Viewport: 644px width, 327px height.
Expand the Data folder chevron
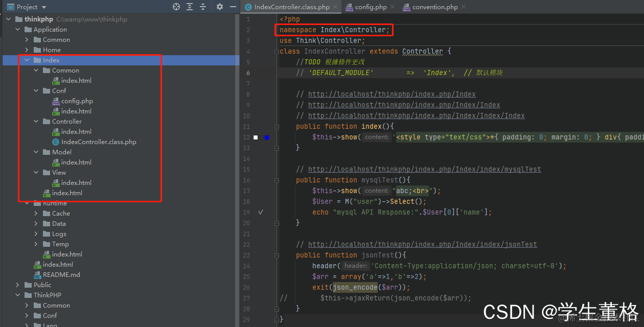[x=36, y=224]
